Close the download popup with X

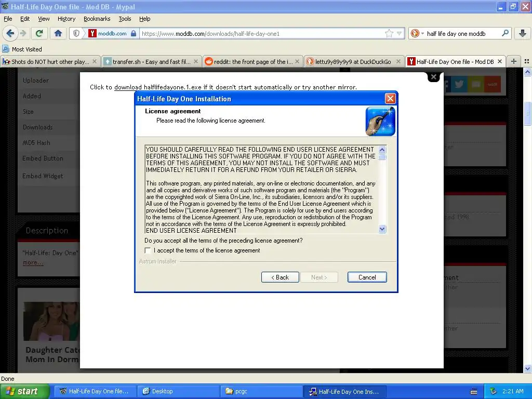[433, 77]
